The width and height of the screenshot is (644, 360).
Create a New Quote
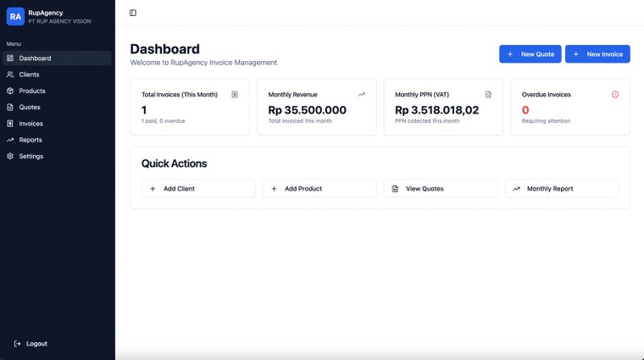530,54
